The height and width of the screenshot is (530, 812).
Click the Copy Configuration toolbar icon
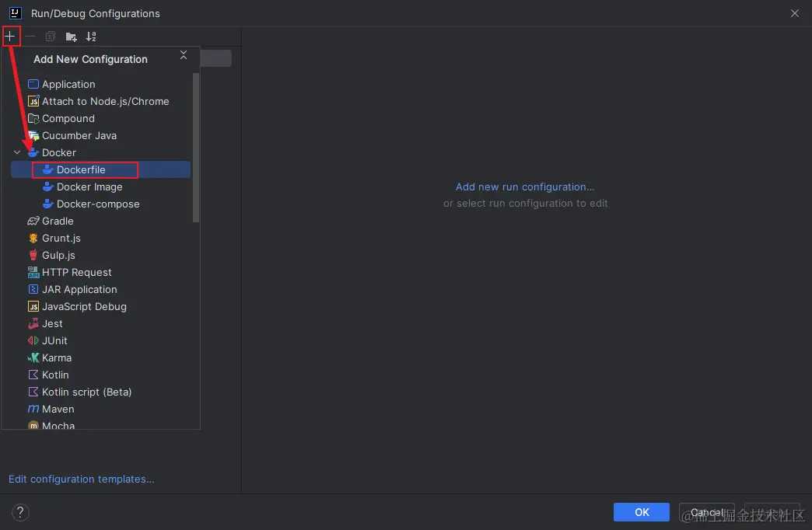point(51,37)
